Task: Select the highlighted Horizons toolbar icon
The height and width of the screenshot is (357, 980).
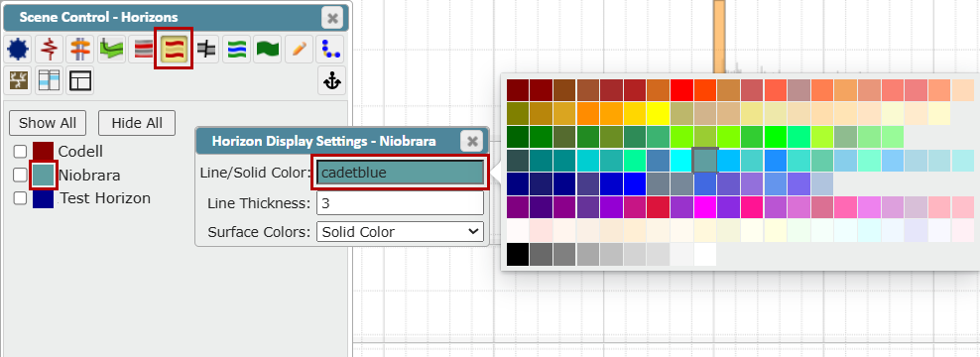Action: 174,49
